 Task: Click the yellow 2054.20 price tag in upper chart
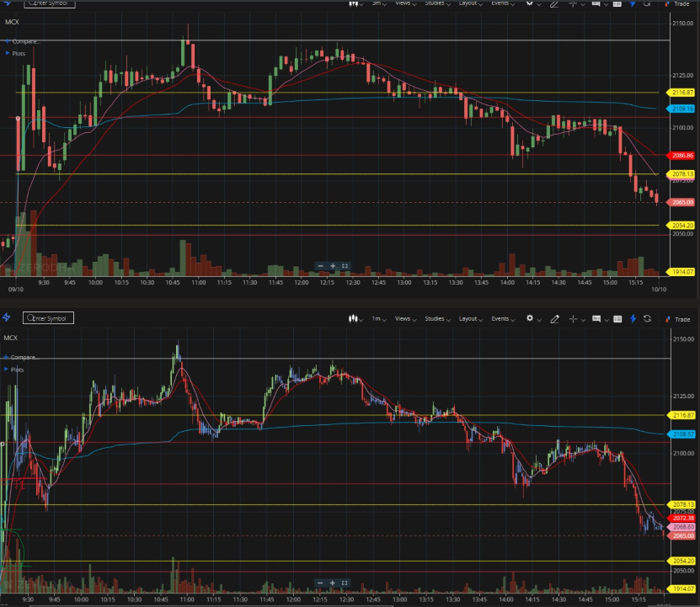[x=681, y=226]
